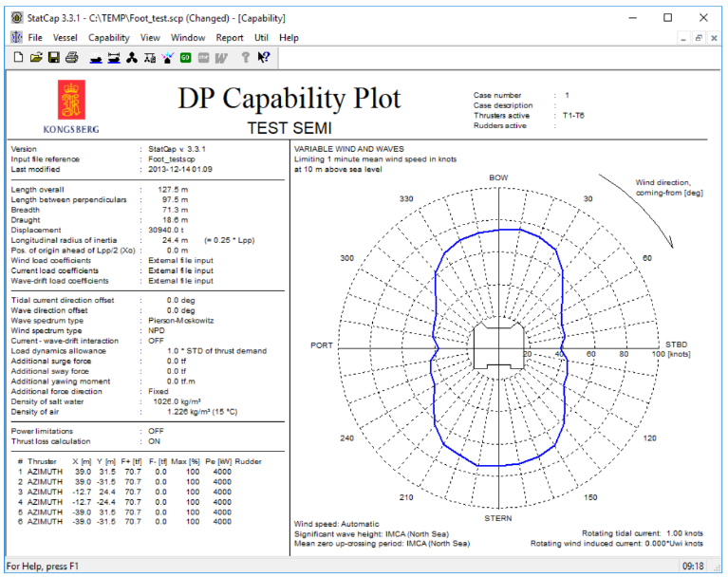This screenshot has height=577, width=728.
Task: Open the Help menu
Action: 289,37
